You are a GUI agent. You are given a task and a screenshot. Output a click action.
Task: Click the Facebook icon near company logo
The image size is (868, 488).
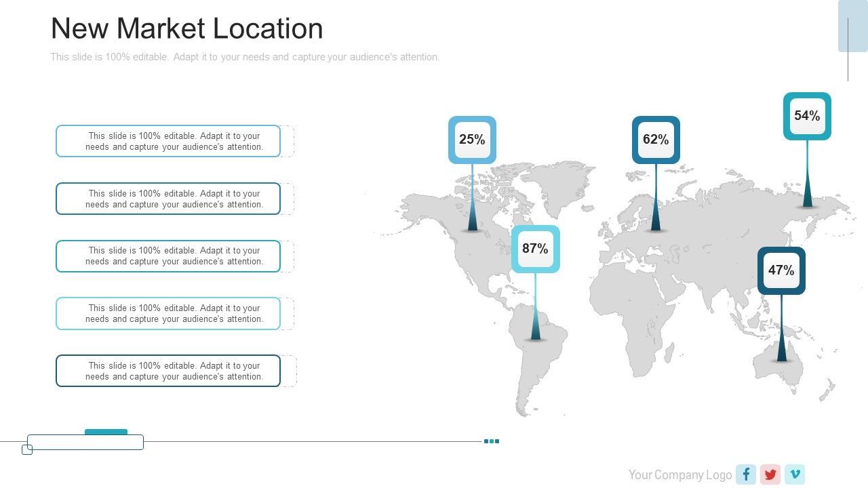click(x=746, y=474)
